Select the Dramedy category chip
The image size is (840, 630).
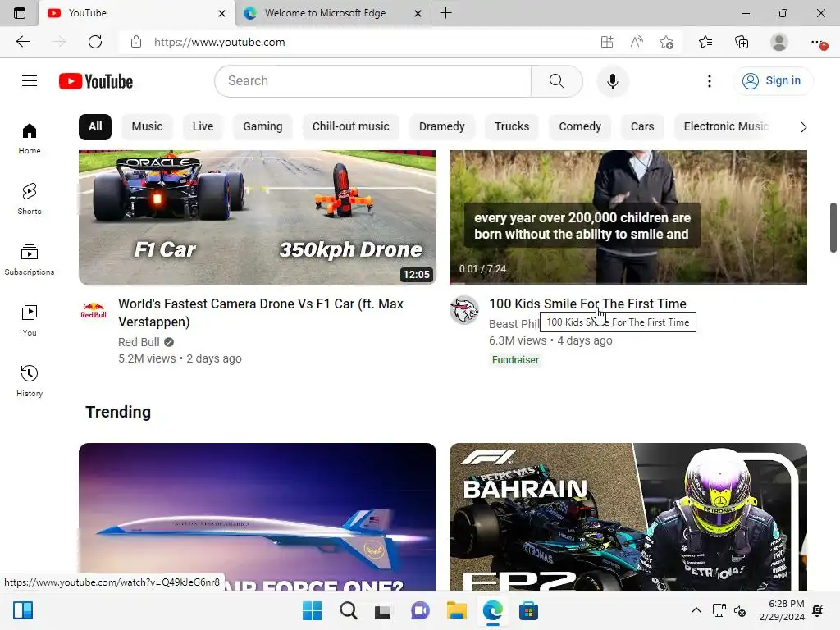click(442, 127)
